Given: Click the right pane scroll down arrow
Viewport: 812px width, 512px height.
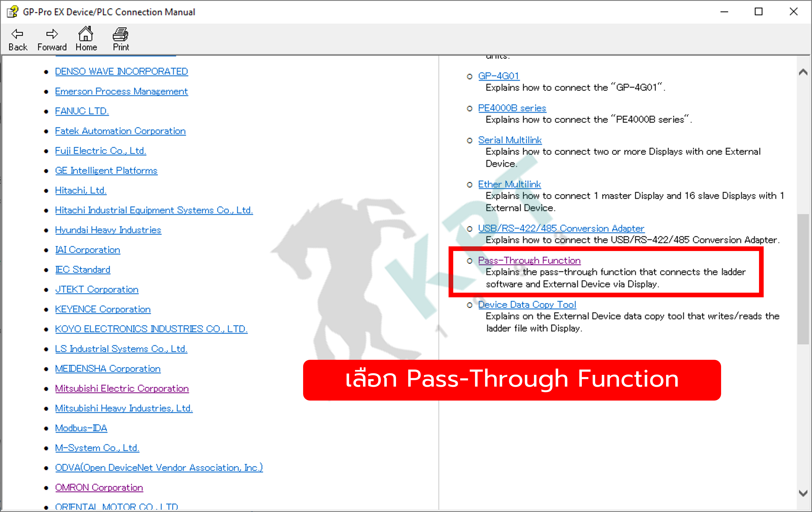Looking at the screenshot, I should coord(803,493).
